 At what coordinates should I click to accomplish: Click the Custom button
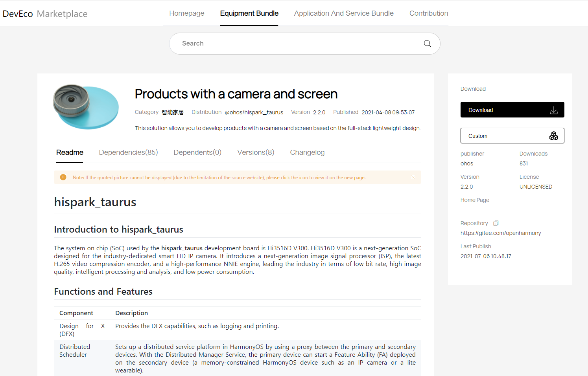pos(512,136)
